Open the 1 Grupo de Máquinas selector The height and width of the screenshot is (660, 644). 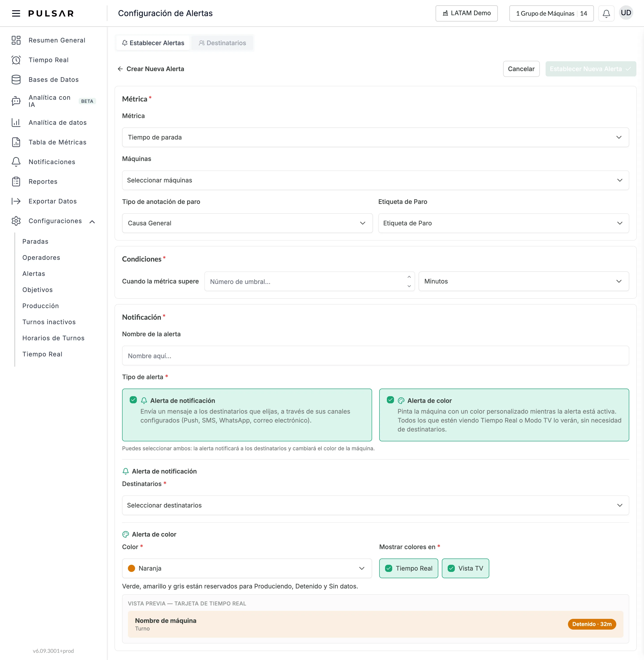[x=551, y=13]
